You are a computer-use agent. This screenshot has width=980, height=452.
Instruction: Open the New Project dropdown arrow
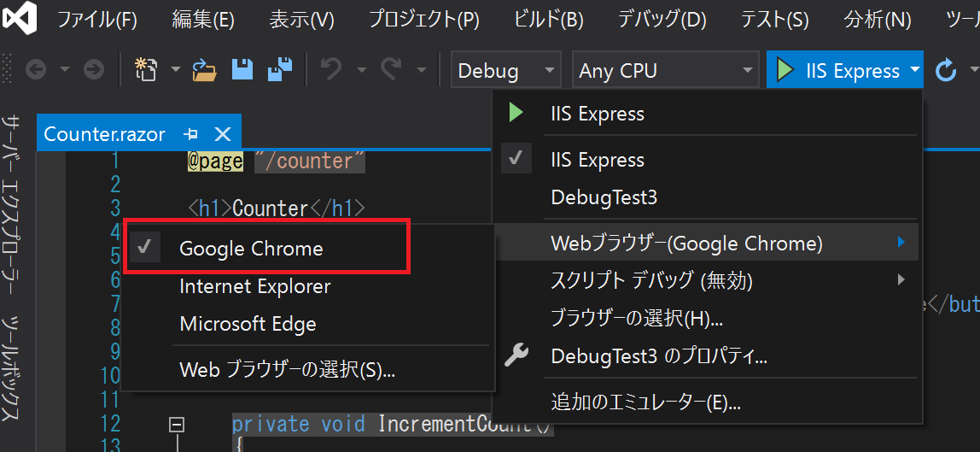[x=176, y=70]
